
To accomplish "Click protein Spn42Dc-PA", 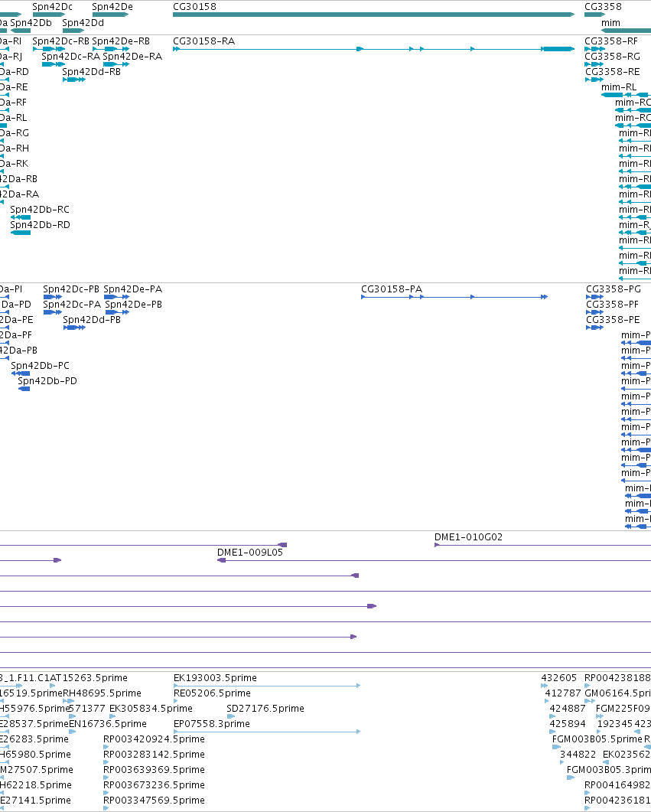I will [72, 305].
